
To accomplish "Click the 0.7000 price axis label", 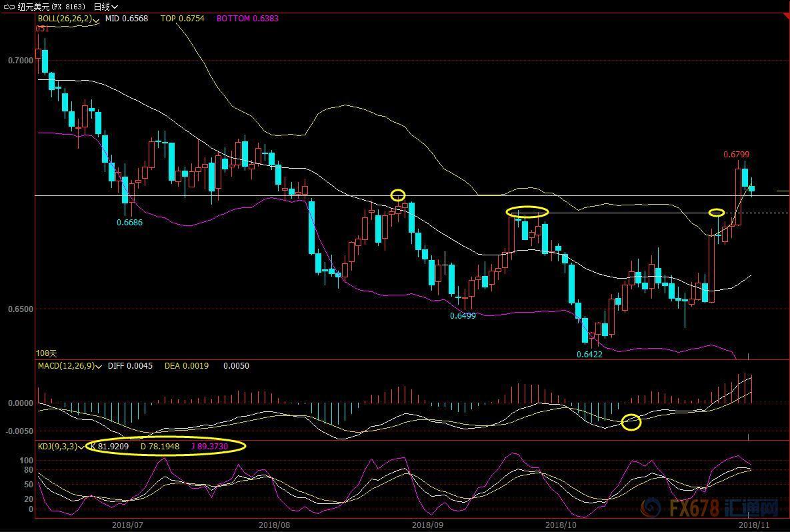I will click(x=21, y=61).
